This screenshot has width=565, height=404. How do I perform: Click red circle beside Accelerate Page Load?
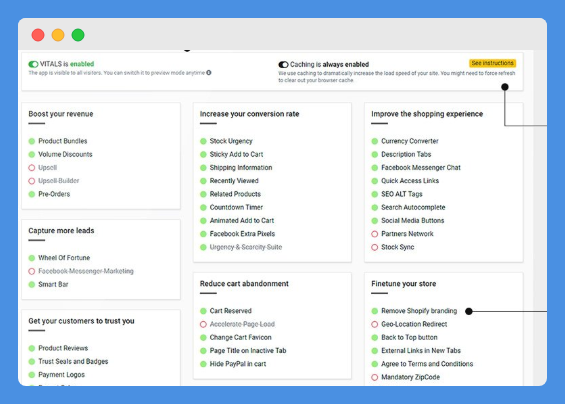(x=203, y=324)
